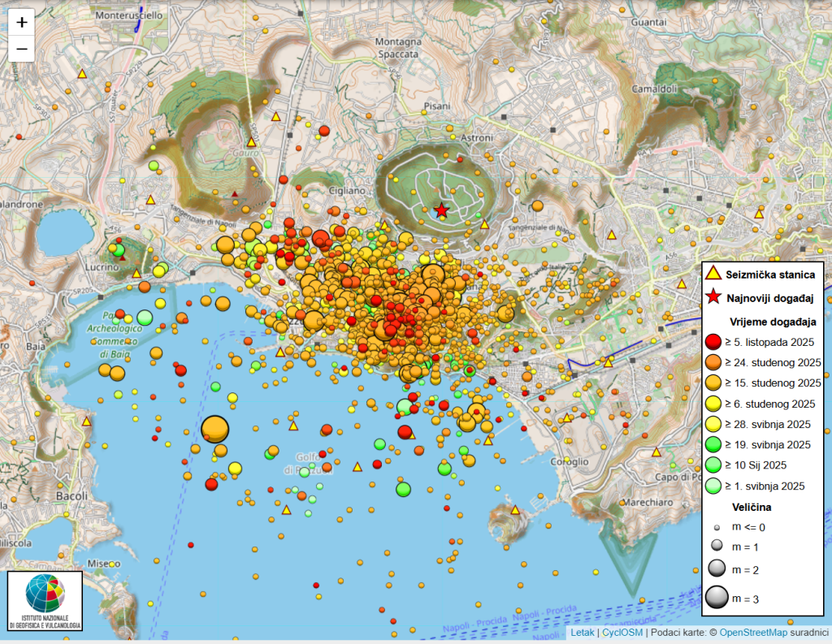Click the yellow triangle icon in the legend
Viewport: 832px width, 644px height.
tap(713, 274)
